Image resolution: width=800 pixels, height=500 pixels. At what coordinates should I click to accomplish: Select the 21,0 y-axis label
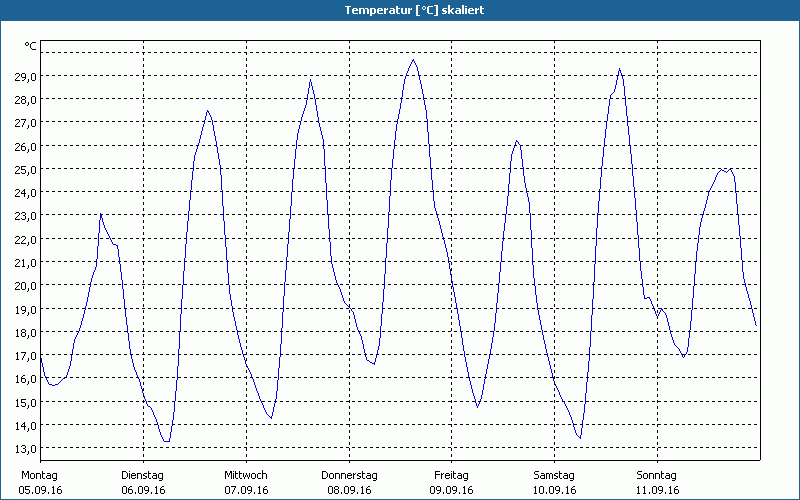coord(25,262)
